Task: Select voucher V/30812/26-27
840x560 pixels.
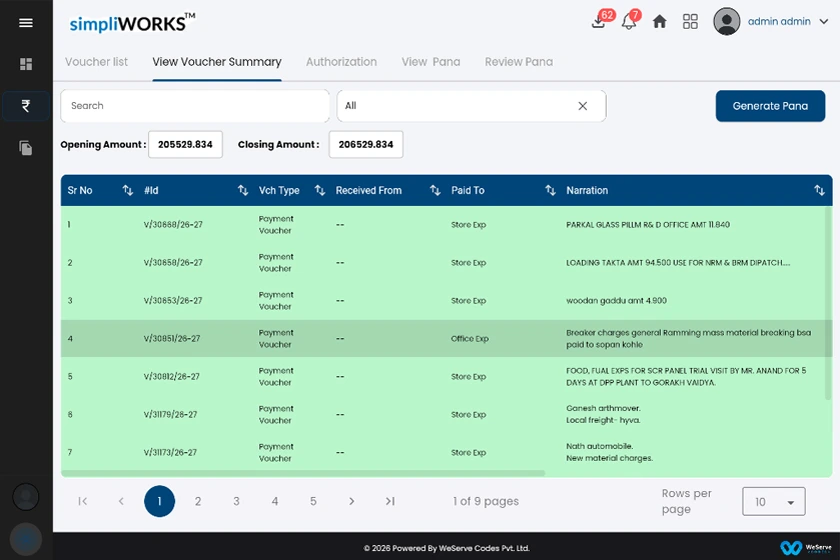Action: (171, 377)
